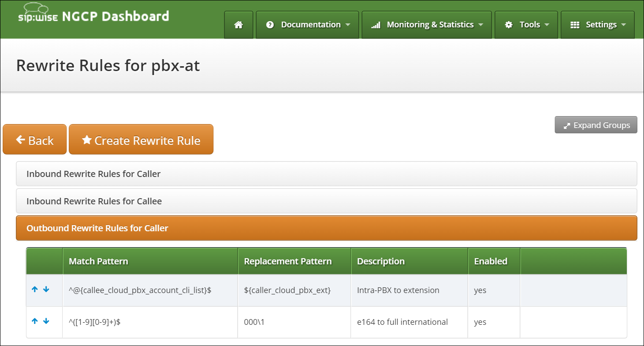Screen dimensions: 644x346
Task: Click 'yes' in the e164 row
Action: (480, 322)
